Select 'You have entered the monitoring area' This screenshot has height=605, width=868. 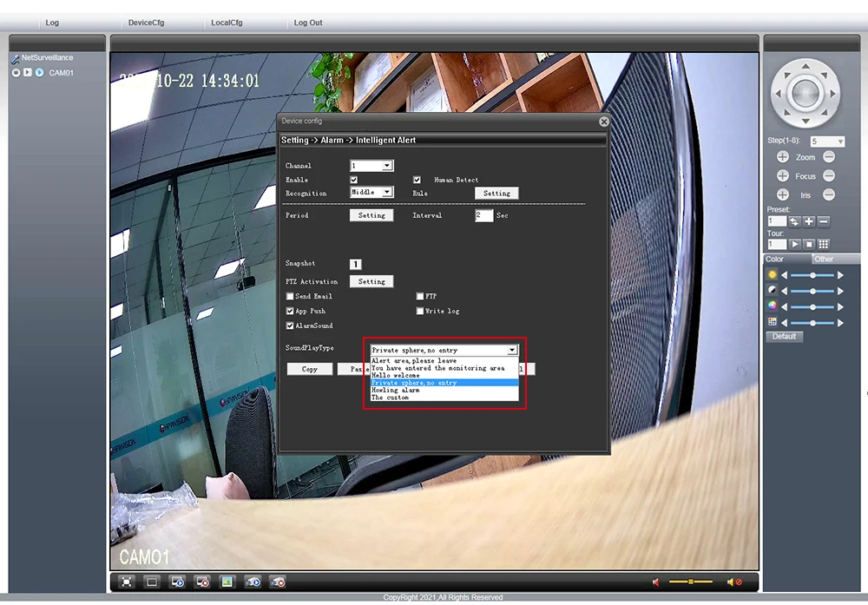(444, 368)
